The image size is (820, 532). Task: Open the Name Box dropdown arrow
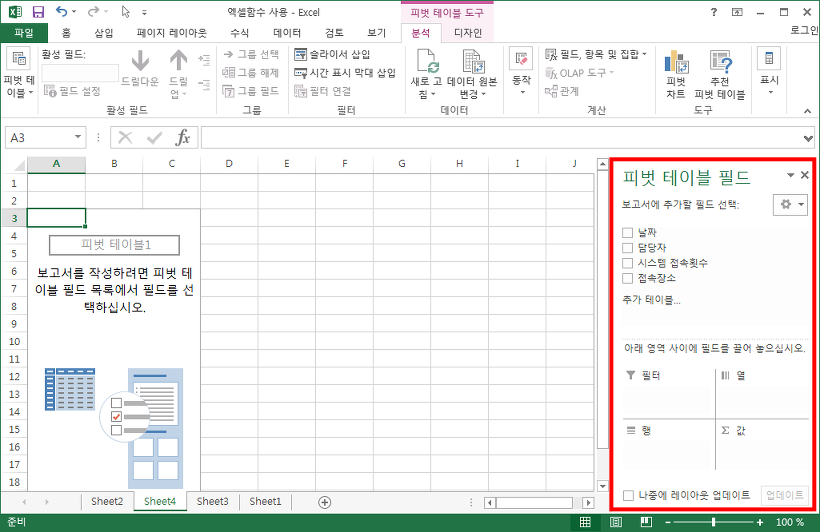point(78,137)
